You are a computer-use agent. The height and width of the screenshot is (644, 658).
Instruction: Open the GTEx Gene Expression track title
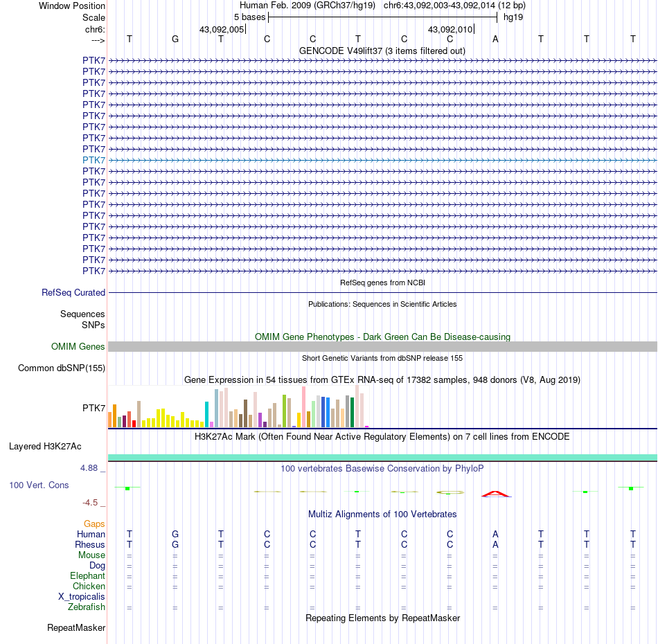382,379
